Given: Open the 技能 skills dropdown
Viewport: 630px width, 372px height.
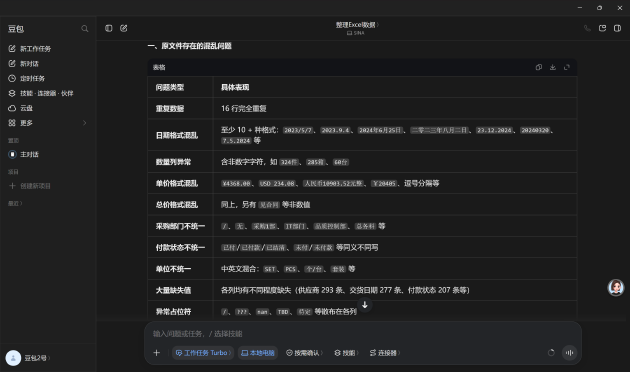Looking at the screenshot, I should tap(346, 353).
